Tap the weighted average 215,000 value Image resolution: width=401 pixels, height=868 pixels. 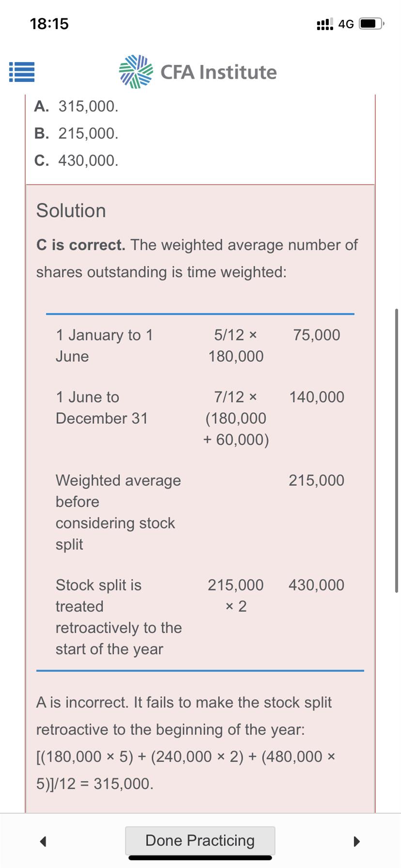click(x=316, y=480)
